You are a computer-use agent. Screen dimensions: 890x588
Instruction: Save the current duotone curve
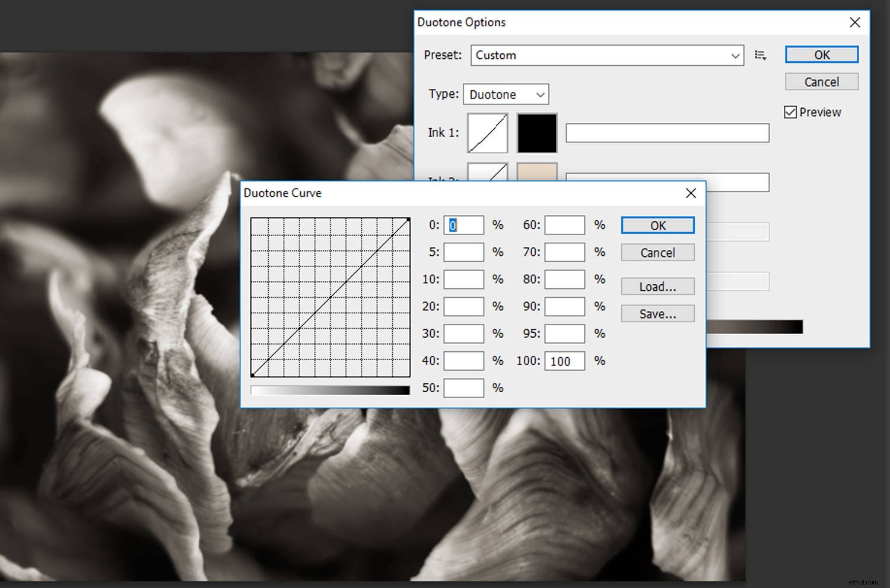pyautogui.click(x=657, y=313)
